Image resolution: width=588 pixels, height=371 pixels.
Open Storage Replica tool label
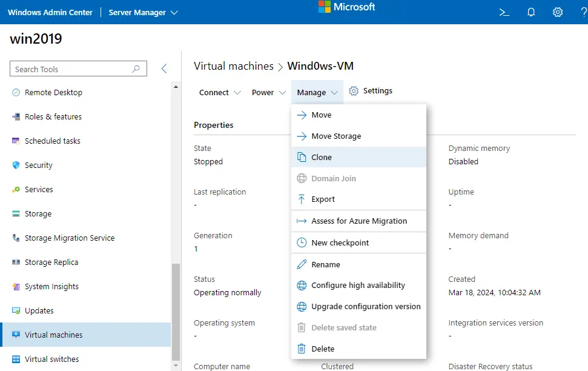coord(51,262)
